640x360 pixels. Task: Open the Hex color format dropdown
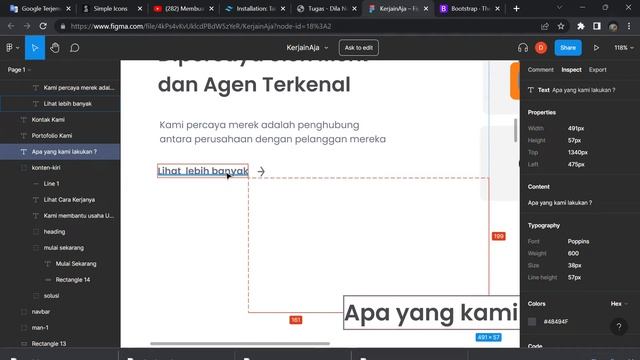(x=619, y=304)
